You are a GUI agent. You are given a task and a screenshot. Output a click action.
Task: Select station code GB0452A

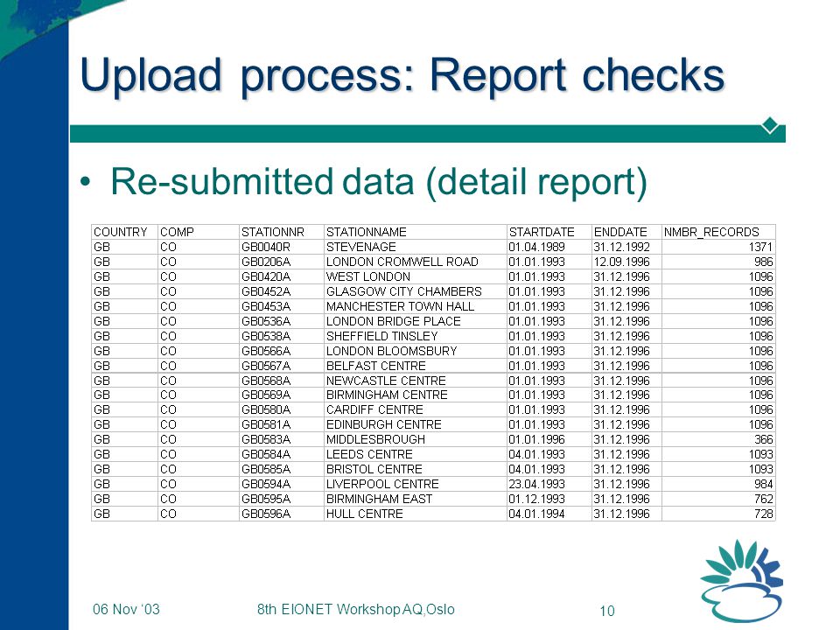[x=266, y=291]
